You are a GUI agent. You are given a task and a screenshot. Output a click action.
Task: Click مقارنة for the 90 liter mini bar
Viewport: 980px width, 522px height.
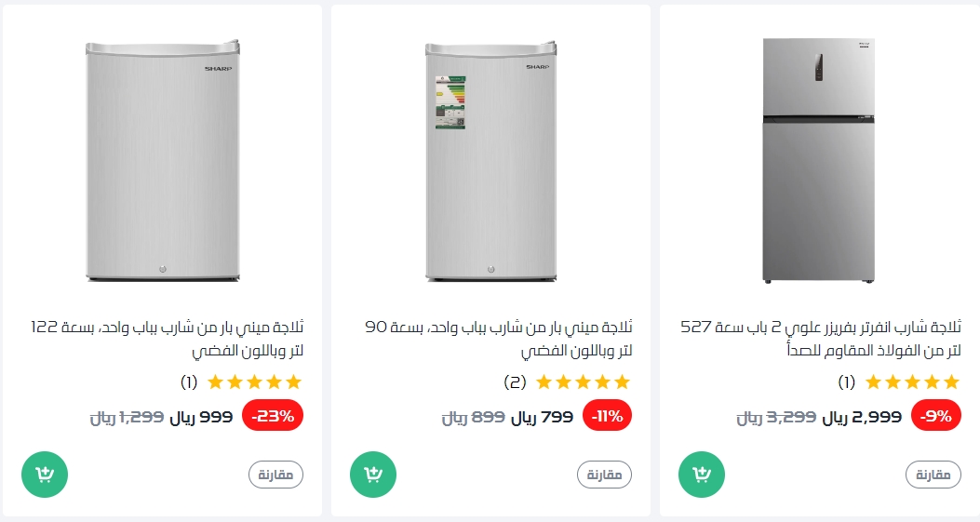(x=604, y=475)
